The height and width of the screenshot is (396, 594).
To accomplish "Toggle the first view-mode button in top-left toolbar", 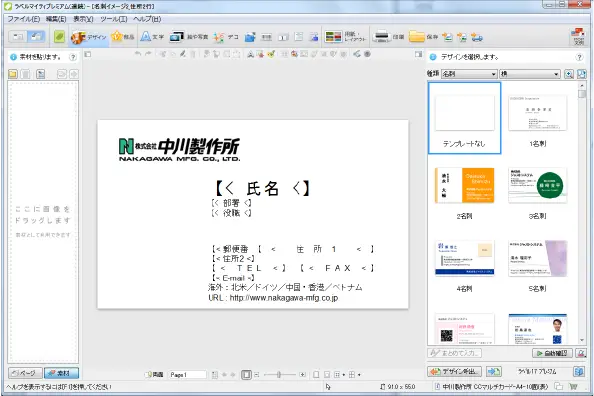I will click(18, 37).
